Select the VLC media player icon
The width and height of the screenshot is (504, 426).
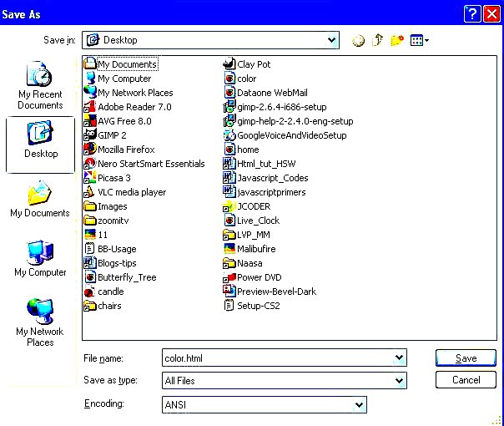(x=89, y=192)
